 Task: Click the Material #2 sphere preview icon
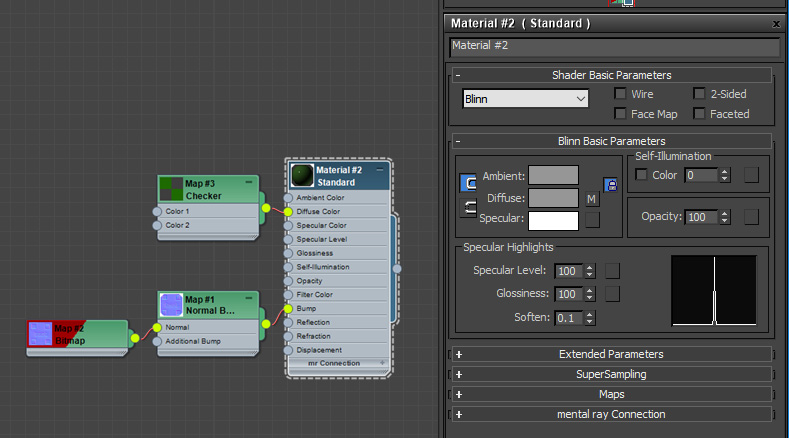coord(301,176)
